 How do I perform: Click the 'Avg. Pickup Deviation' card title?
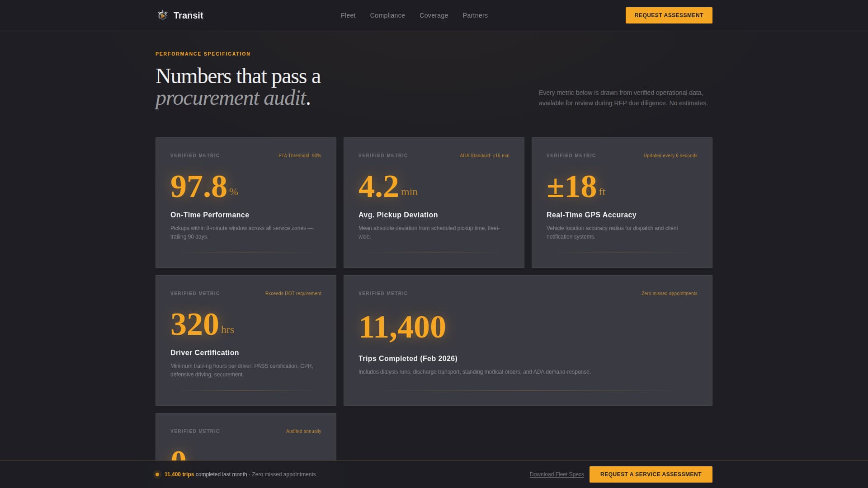pyautogui.click(x=398, y=215)
